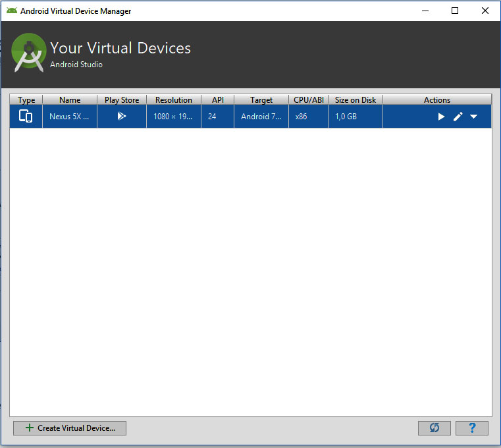Sort devices by Name column header
501x448 pixels.
pyautogui.click(x=69, y=100)
